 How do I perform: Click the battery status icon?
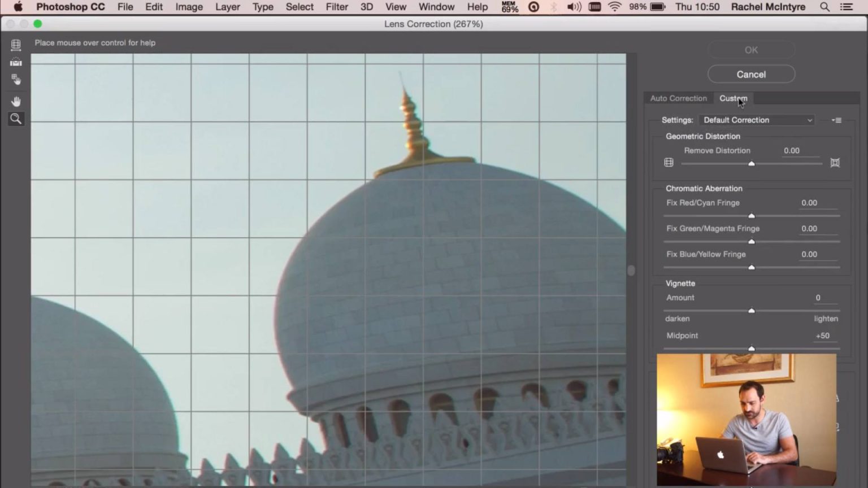coord(658,7)
